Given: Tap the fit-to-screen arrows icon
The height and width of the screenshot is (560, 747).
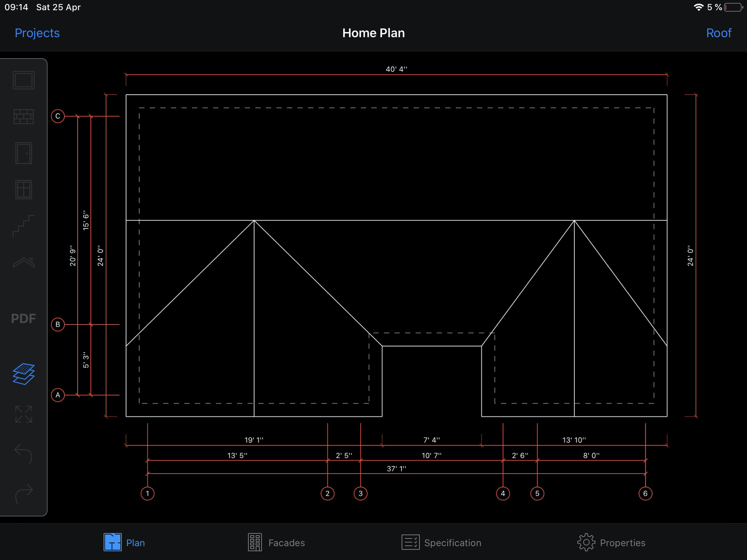Looking at the screenshot, I should [x=24, y=414].
